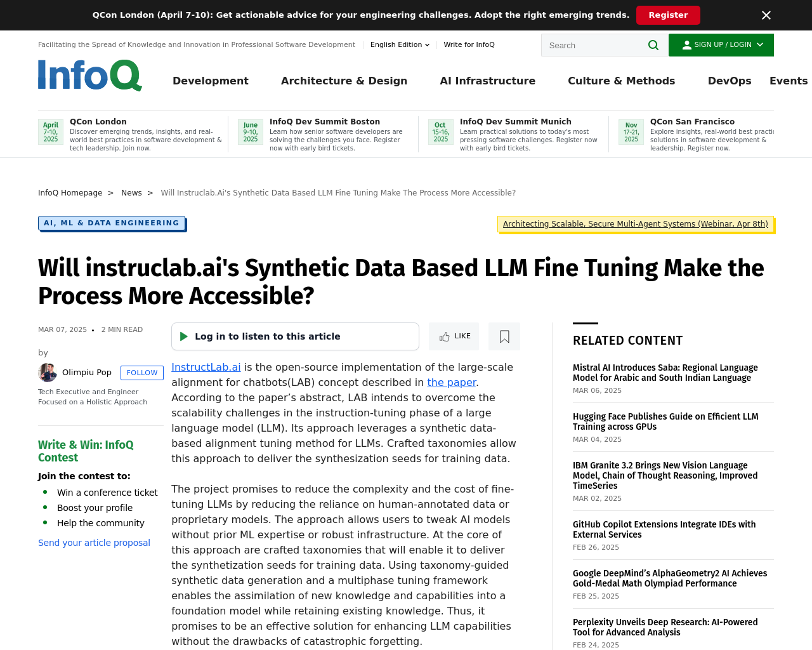Viewport: 812px width, 650px height.
Task: Open Send your article proposal link
Action: (94, 543)
